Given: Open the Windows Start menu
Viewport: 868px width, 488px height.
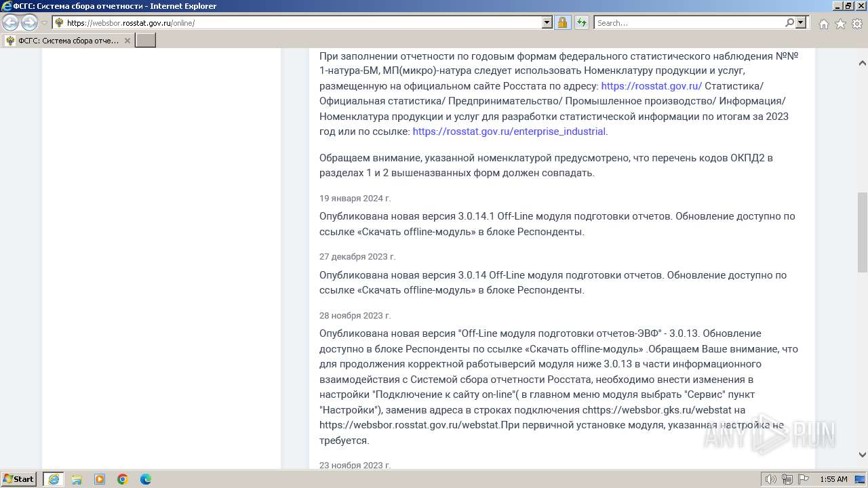Looking at the screenshot, I should (19, 479).
